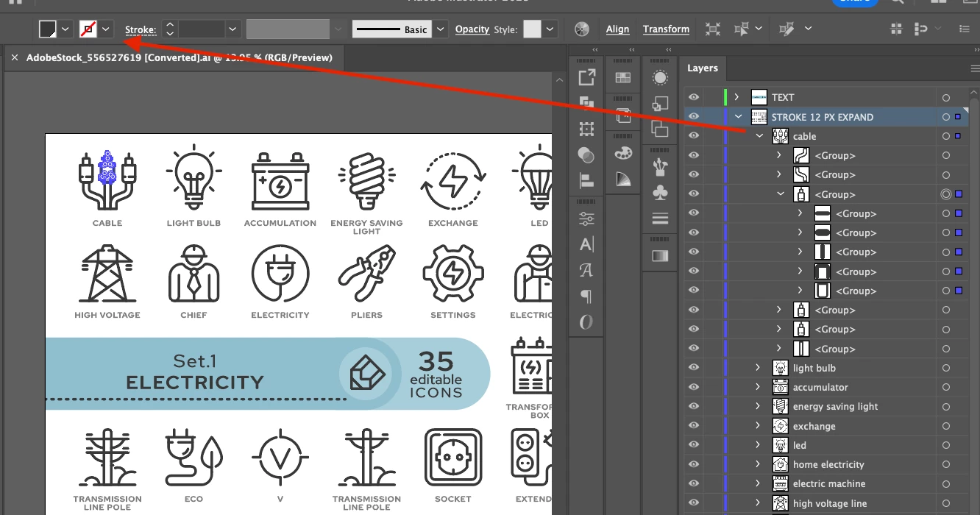Open the Stroke panel three-lines icon

pos(660,219)
